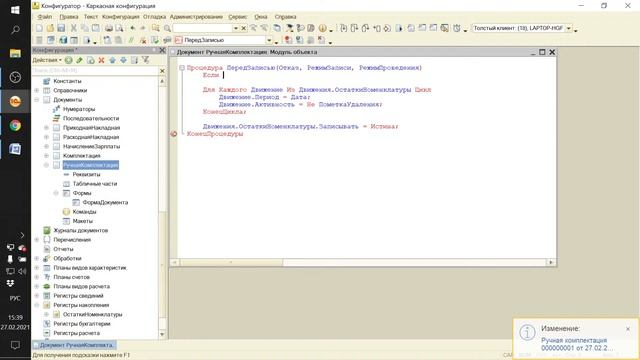Click the Toggle breakpoint toolbar icon
640x360 pixels.
tap(289, 40)
